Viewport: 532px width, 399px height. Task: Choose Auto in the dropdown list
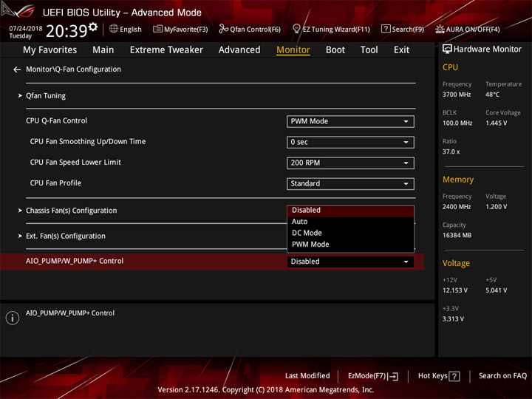tap(350, 222)
